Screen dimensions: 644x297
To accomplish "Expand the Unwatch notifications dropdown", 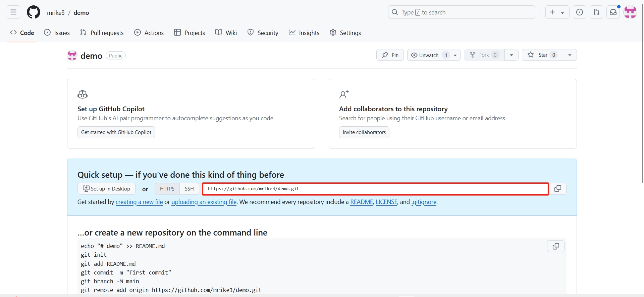I will (455, 55).
